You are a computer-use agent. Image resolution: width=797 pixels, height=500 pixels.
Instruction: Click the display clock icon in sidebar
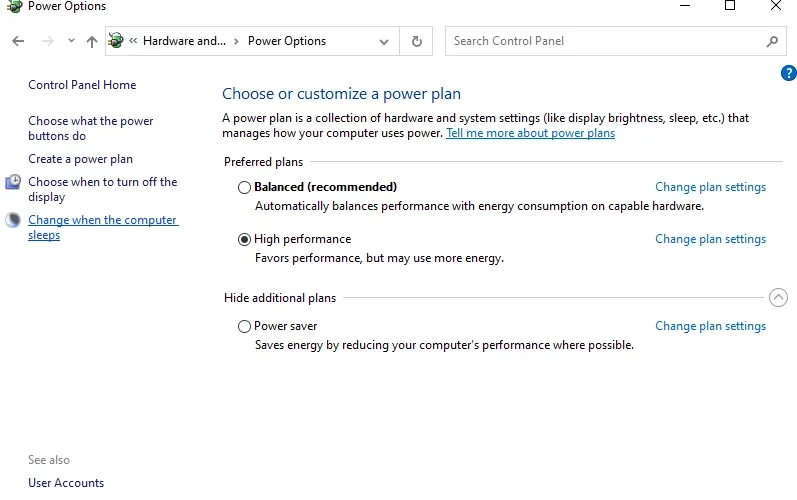click(x=13, y=182)
